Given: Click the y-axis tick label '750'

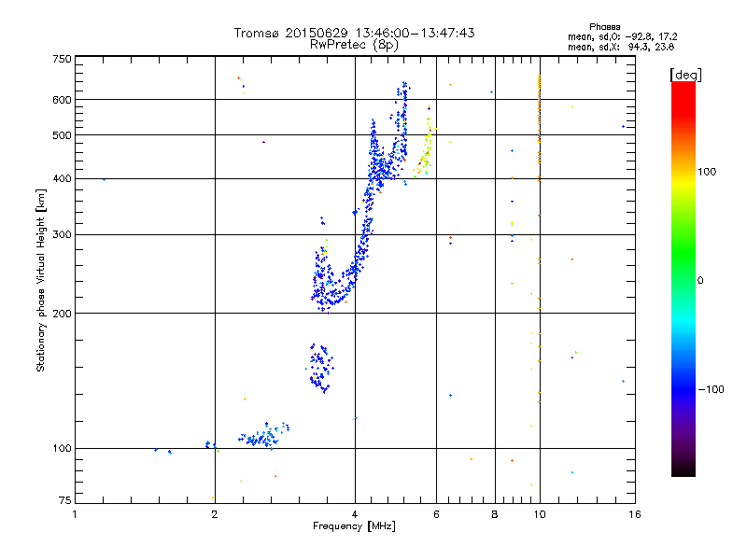Looking at the screenshot, I should click(x=62, y=59).
